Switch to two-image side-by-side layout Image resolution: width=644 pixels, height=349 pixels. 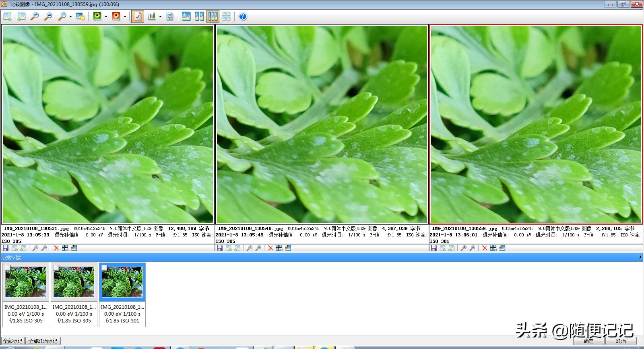pos(199,16)
